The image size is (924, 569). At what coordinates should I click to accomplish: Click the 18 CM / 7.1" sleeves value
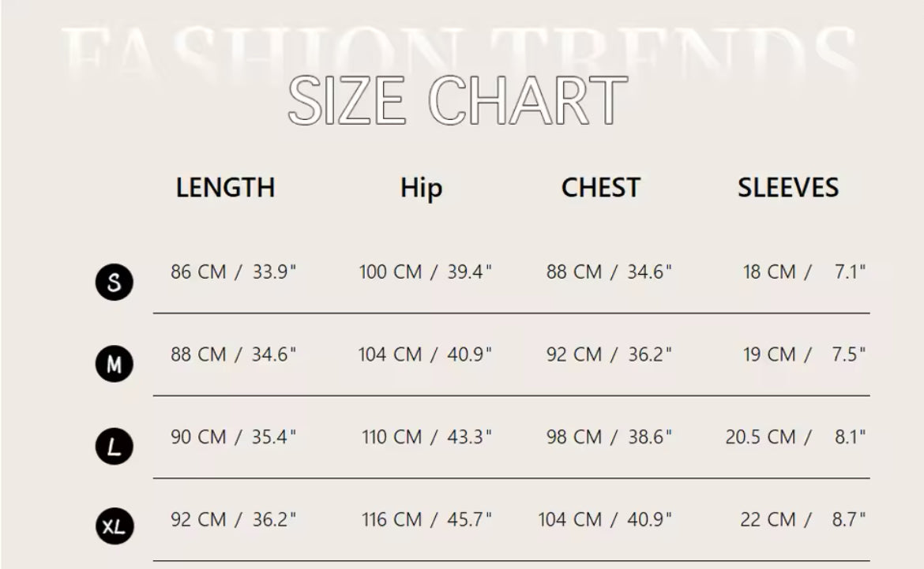pyautogui.click(x=804, y=272)
